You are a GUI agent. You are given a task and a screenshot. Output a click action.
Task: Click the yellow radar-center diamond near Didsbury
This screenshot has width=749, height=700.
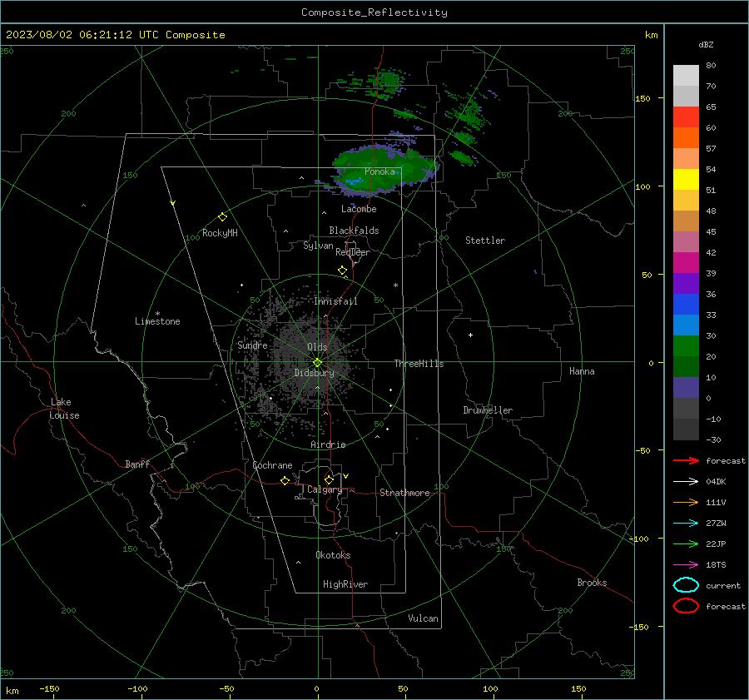pos(317,363)
